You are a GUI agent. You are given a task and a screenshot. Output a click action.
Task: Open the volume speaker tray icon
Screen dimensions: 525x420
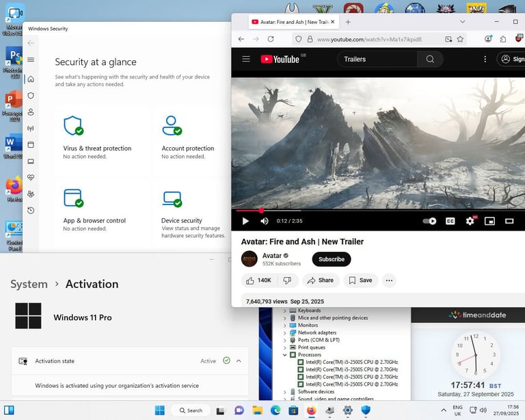click(483, 410)
